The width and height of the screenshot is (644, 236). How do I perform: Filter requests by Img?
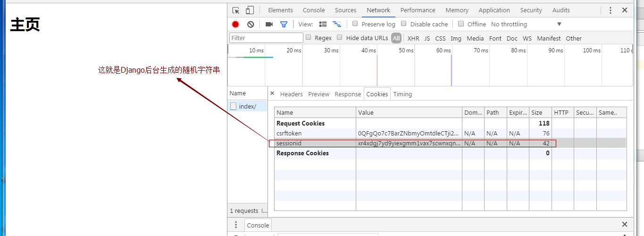[x=456, y=39]
